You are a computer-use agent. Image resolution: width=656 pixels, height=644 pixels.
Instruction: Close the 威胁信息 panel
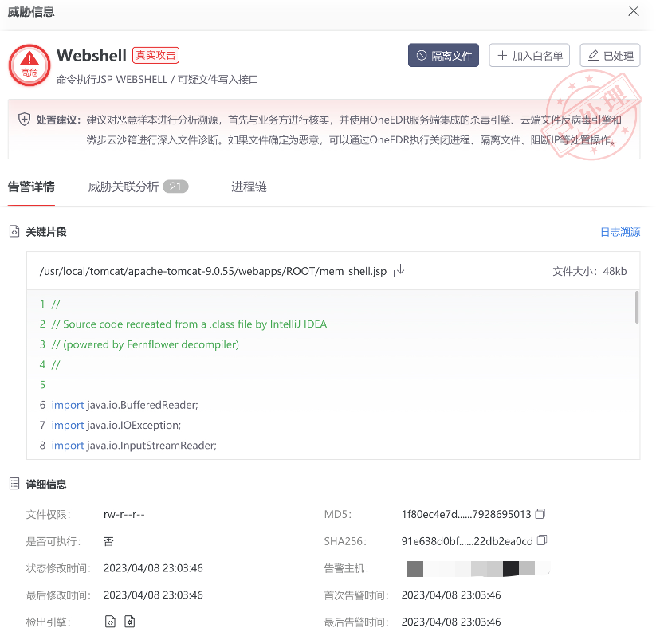click(634, 11)
